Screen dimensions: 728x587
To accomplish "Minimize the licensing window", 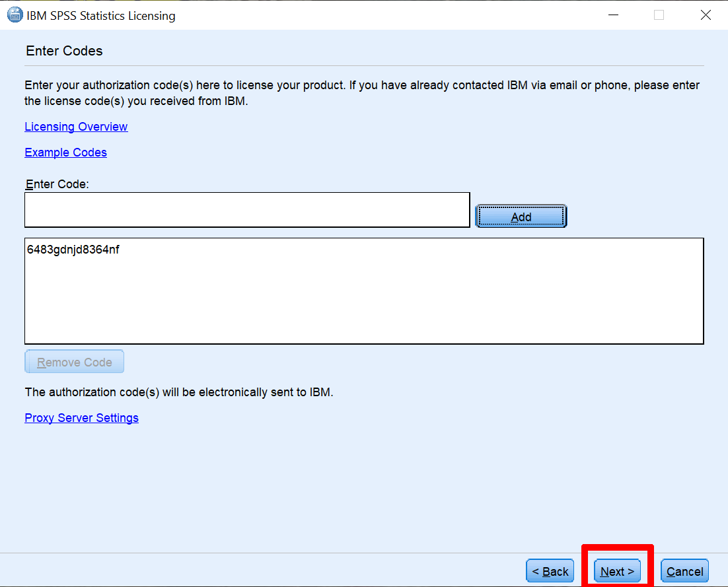I will (613, 15).
